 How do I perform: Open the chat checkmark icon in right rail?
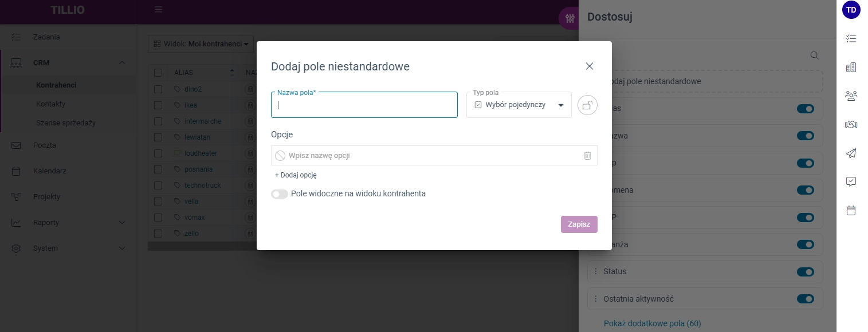[x=851, y=181]
